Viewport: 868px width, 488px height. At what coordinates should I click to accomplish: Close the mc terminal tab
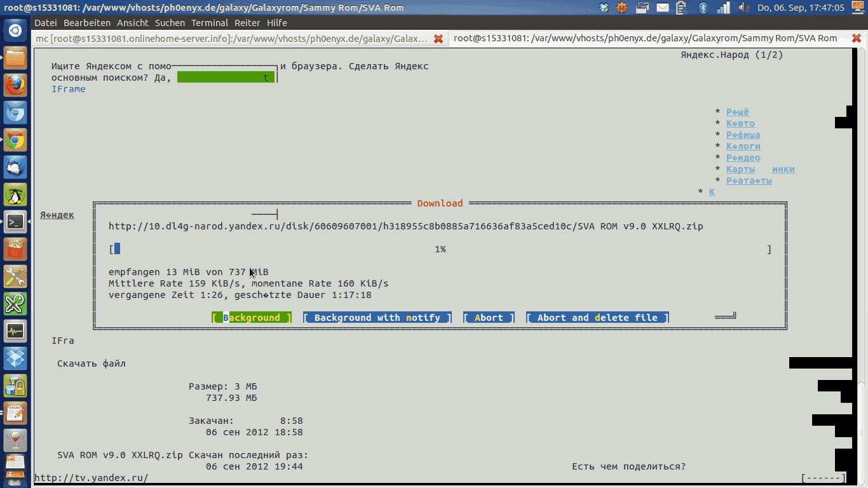[x=438, y=39]
